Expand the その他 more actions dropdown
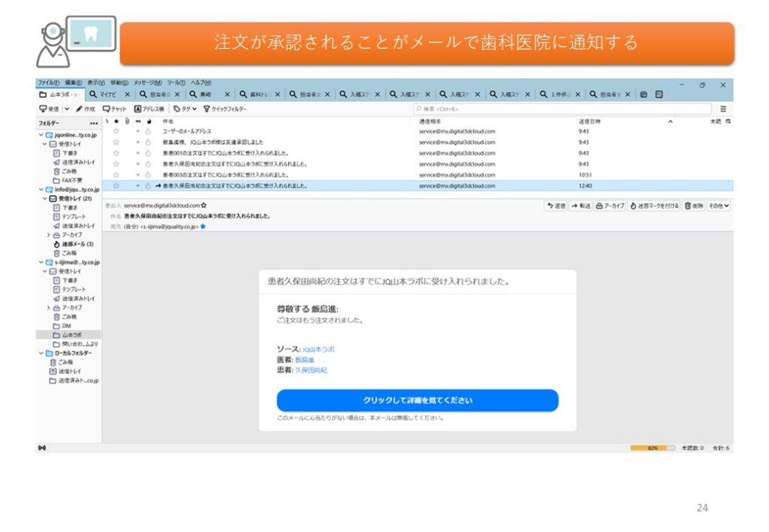The image size is (769, 532). pos(719,206)
